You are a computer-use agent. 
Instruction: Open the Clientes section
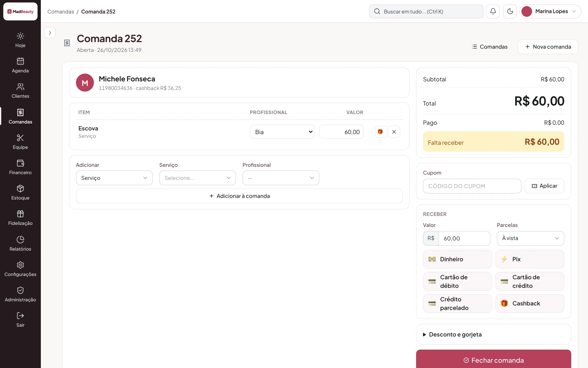point(20,91)
